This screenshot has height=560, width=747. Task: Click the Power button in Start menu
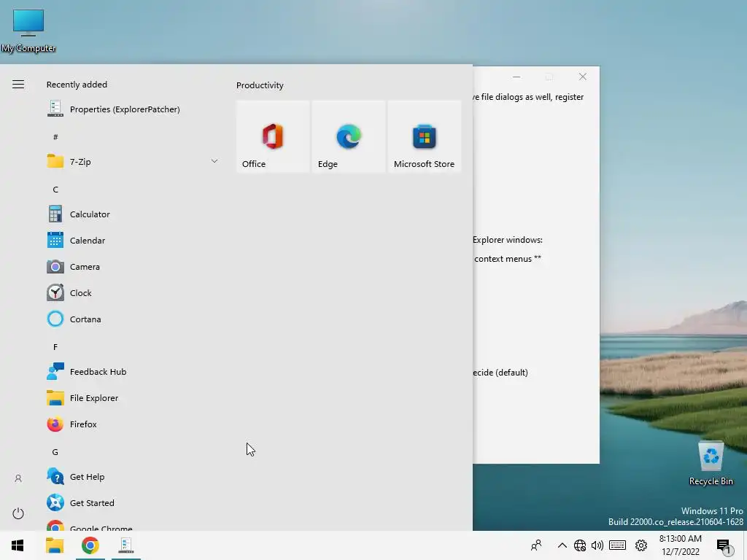tap(18, 513)
